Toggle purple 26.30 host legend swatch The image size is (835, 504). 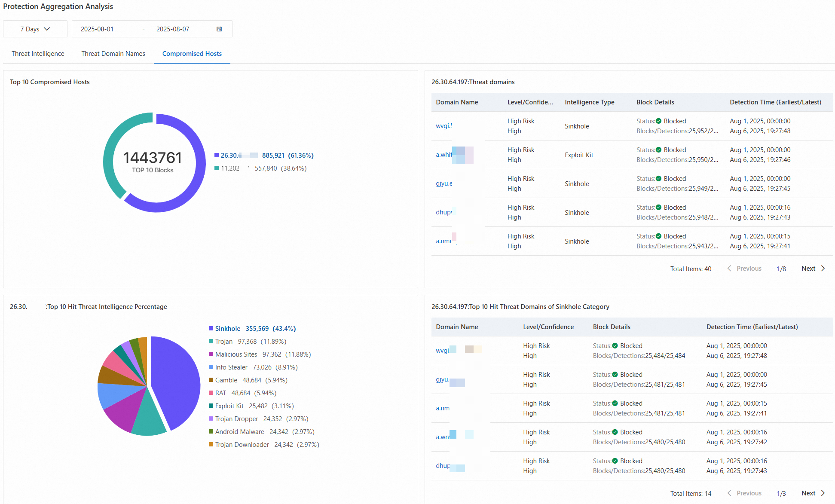(217, 156)
